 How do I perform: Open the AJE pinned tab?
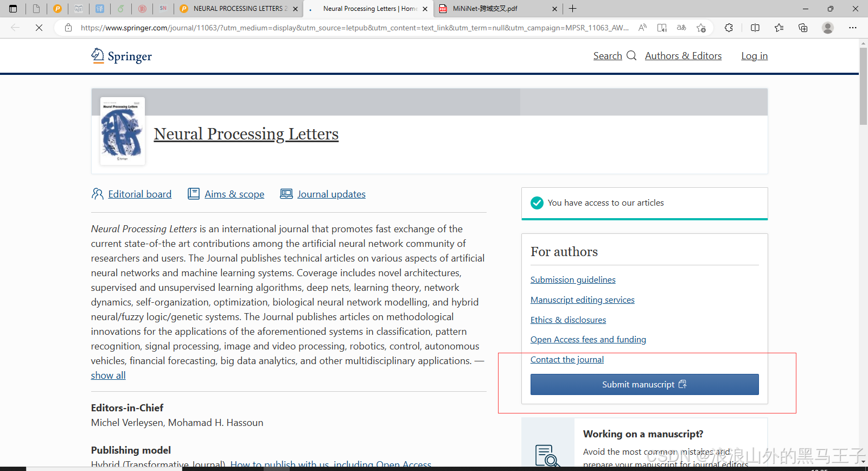point(79,9)
